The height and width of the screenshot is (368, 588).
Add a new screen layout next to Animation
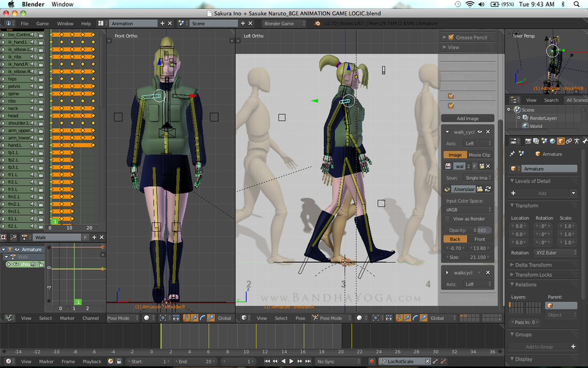tap(163, 23)
